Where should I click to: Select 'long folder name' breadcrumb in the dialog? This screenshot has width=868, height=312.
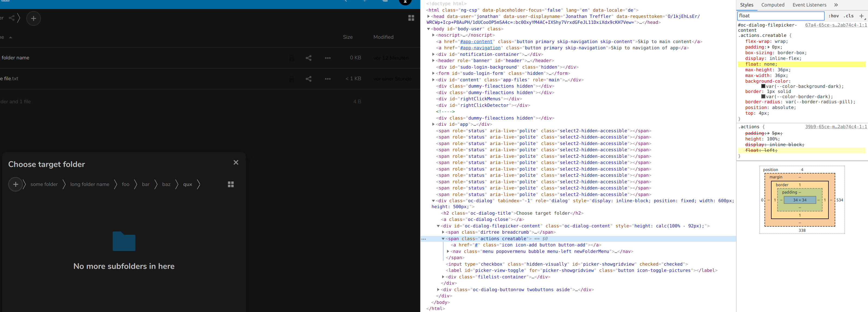(x=90, y=184)
